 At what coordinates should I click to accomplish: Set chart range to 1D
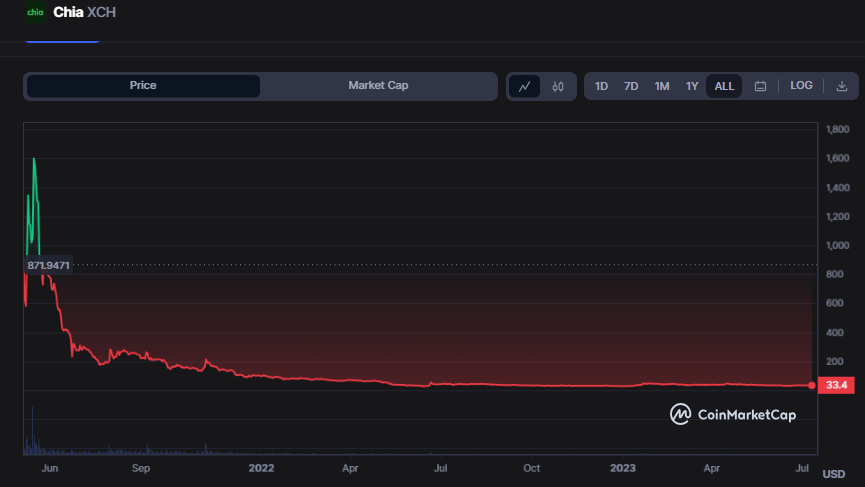(x=601, y=86)
